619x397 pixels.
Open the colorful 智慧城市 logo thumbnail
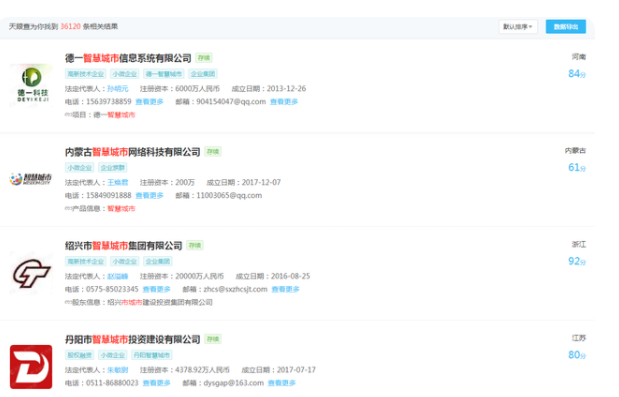click(x=31, y=179)
